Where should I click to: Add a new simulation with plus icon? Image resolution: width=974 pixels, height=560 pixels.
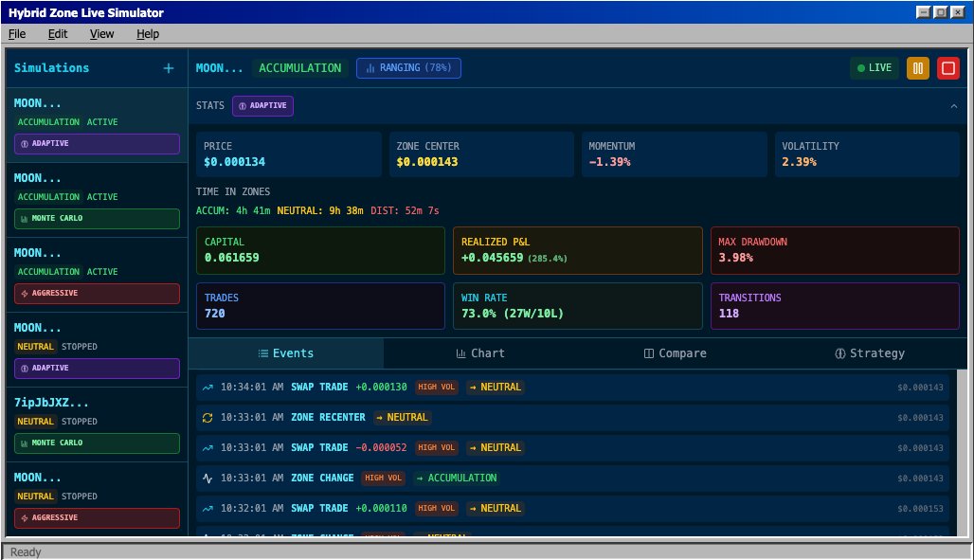(169, 68)
